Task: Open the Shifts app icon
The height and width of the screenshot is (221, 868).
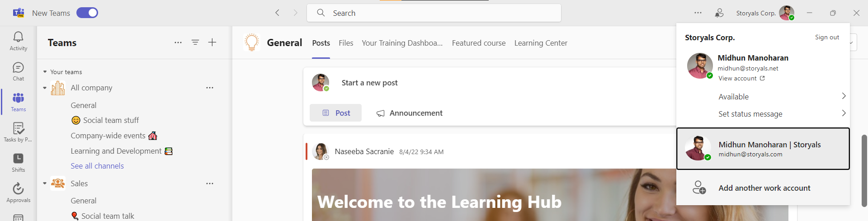Action: [18, 162]
